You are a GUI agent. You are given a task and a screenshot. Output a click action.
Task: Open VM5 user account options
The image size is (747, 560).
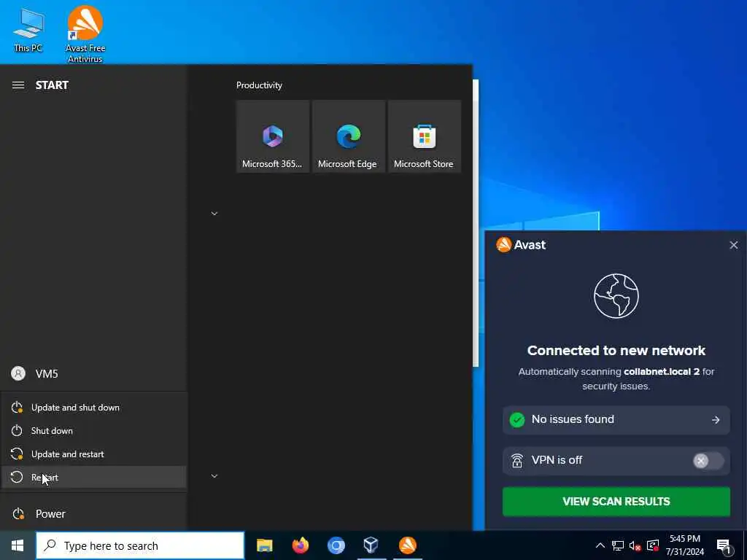tap(93, 374)
